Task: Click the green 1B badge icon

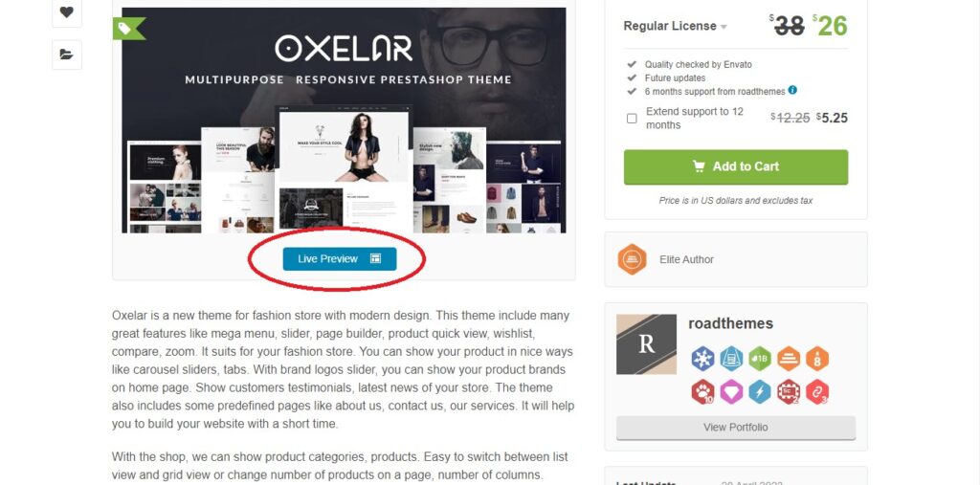Action: pyautogui.click(x=760, y=359)
